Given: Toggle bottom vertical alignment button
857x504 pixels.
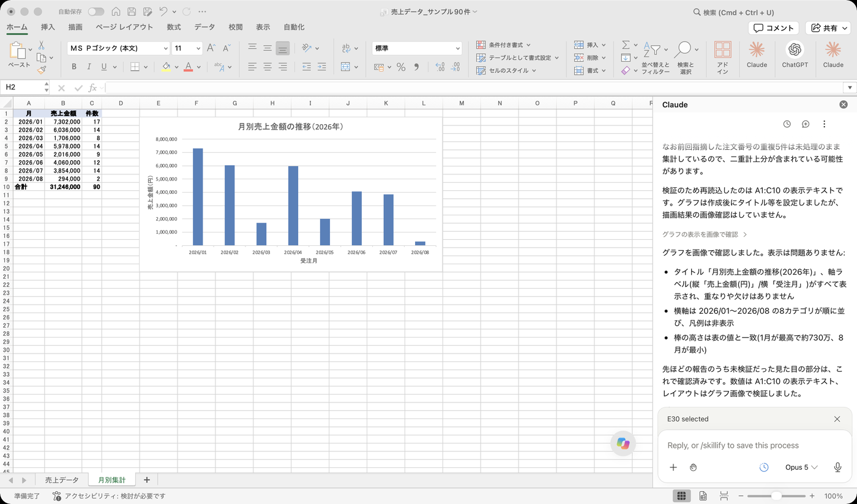Looking at the screenshot, I should click(x=282, y=48).
